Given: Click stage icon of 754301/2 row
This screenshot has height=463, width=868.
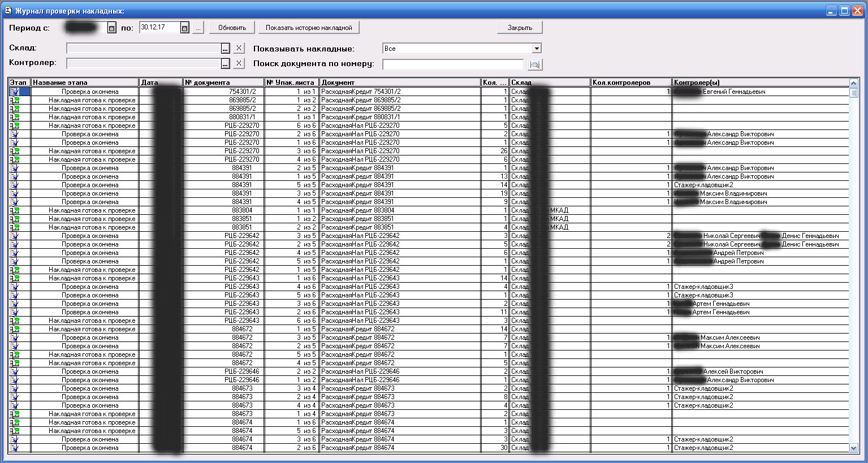Looking at the screenshot, I should [x=14, y=92].
